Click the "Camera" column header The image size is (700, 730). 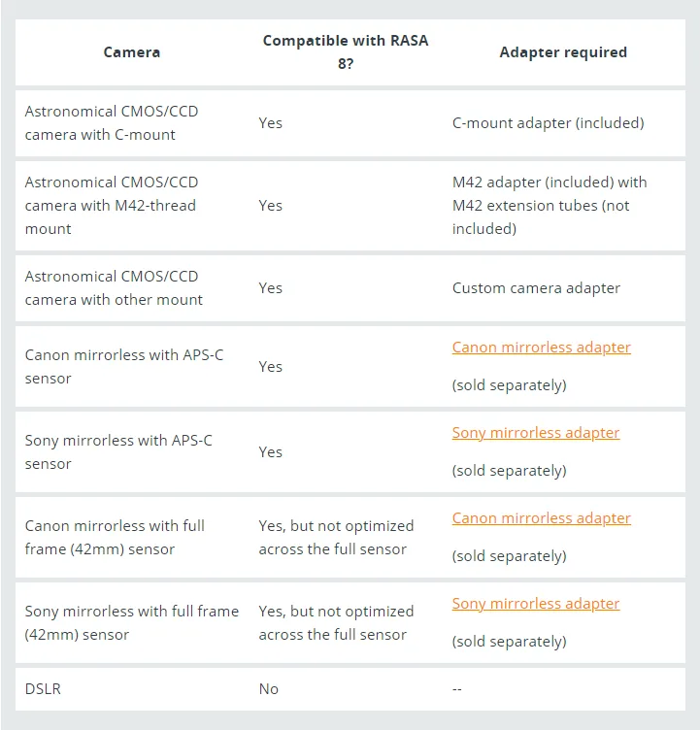132,52
